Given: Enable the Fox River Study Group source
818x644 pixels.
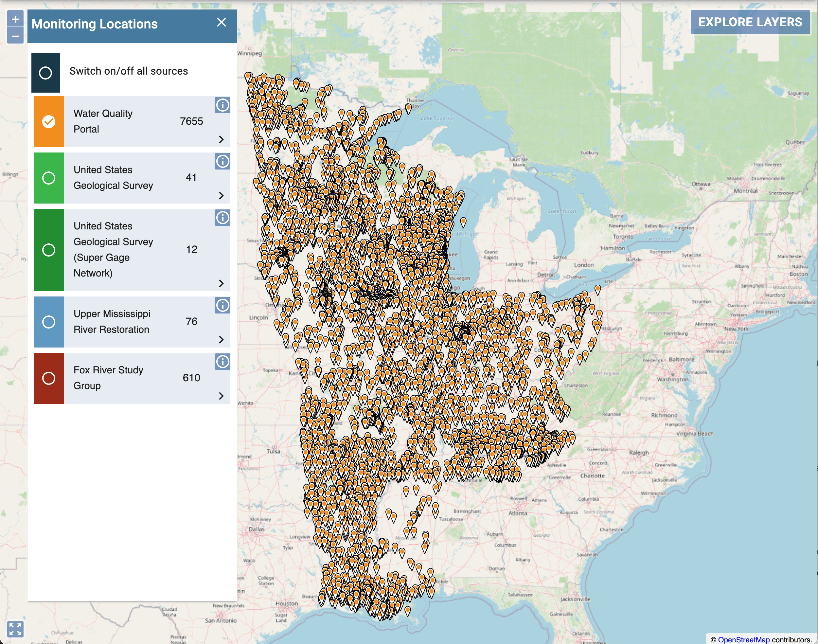Looking at the screenshot, I should pos(49,378).
